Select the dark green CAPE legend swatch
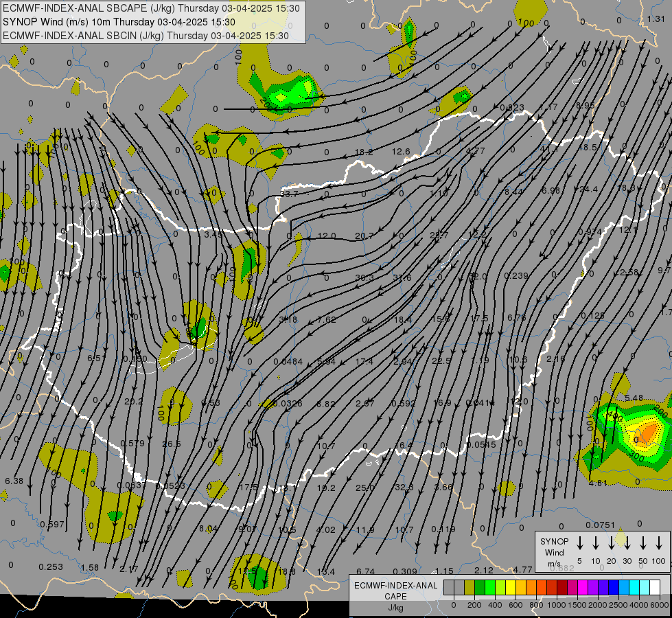The image size is (672, 618). [x=480, y=588]
